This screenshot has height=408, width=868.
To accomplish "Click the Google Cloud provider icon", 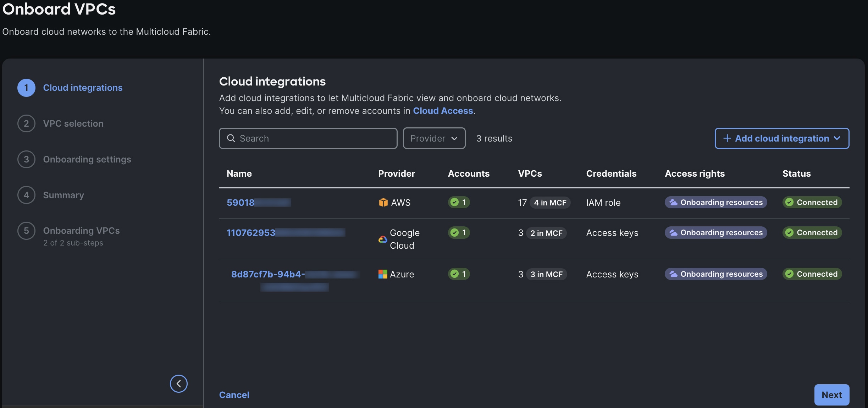I will point(383,239).
